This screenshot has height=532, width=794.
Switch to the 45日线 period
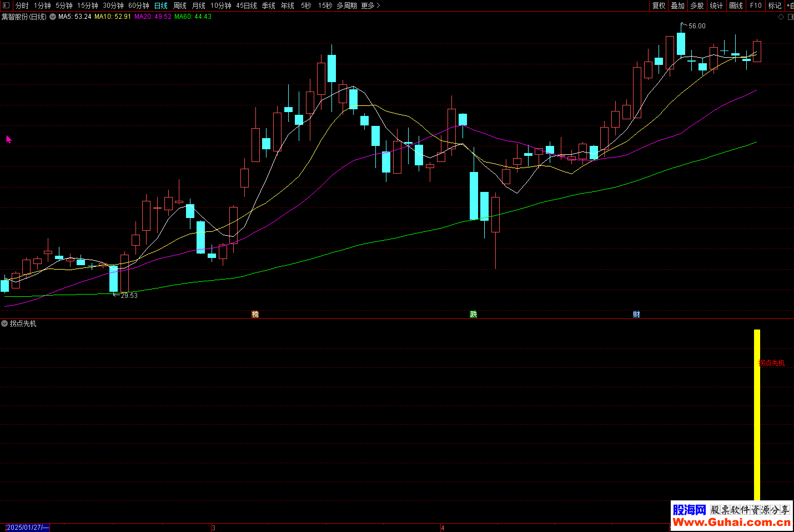tap(247, 6)
